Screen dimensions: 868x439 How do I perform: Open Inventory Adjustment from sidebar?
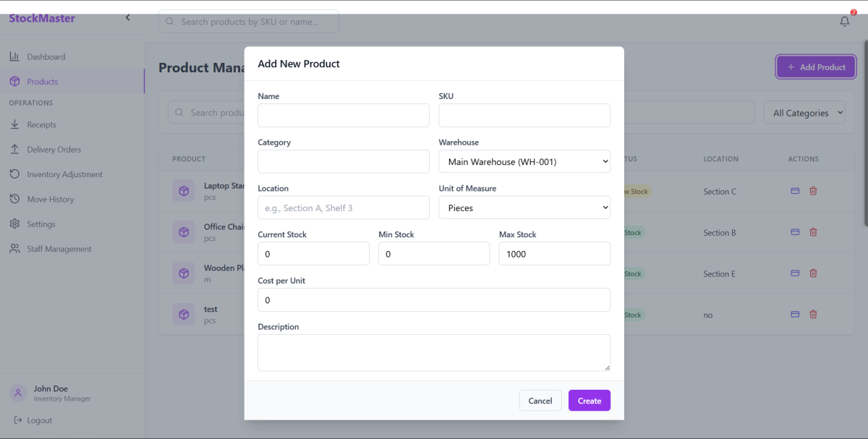[x=64, y=174]
